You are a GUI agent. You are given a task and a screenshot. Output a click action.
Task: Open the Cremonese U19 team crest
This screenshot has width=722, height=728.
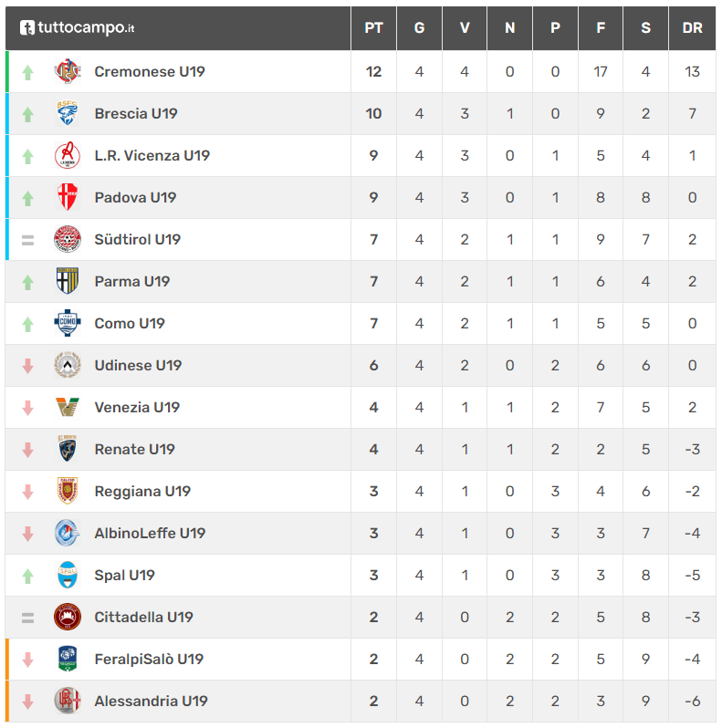click(68, 71)
